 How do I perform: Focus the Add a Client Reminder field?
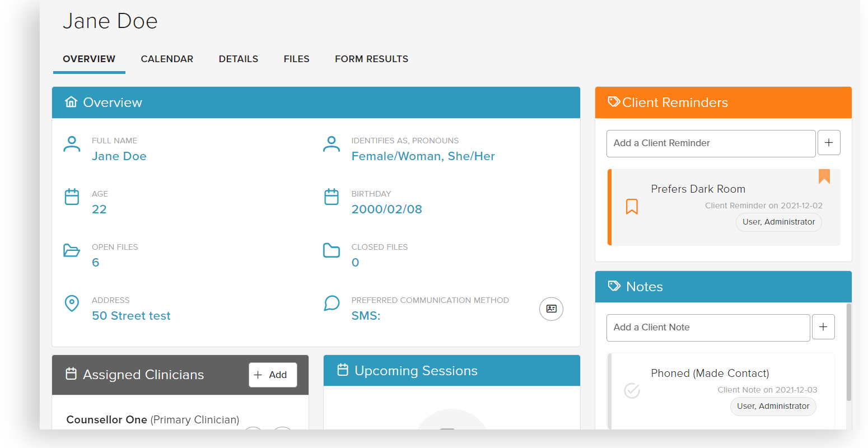pyautogui.click(x=711, y=143)
